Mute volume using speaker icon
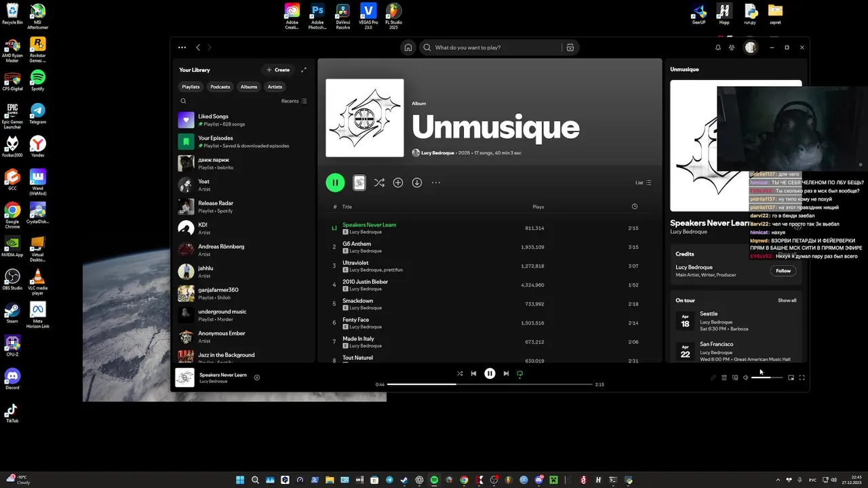This screenshot has width=868, height=488. tap(746, 378)
